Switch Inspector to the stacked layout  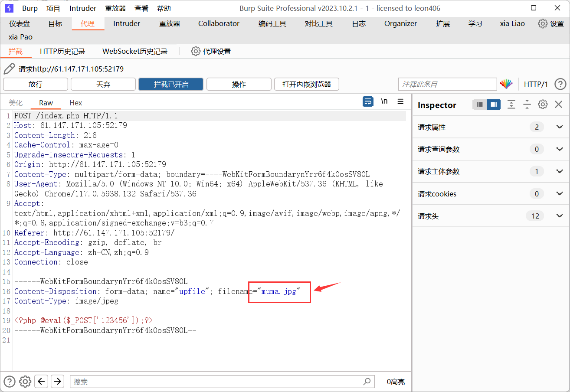pyautogui.click(x=479, y=105)
